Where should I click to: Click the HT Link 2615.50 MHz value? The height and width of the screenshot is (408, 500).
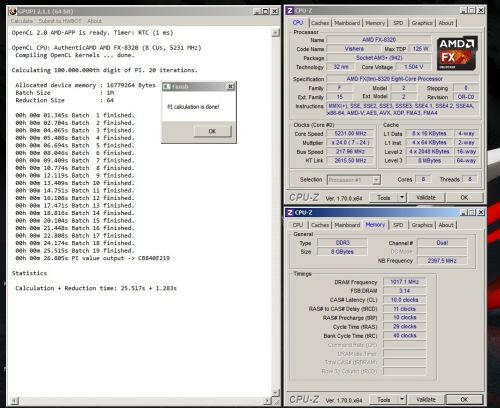click(350, 161)
